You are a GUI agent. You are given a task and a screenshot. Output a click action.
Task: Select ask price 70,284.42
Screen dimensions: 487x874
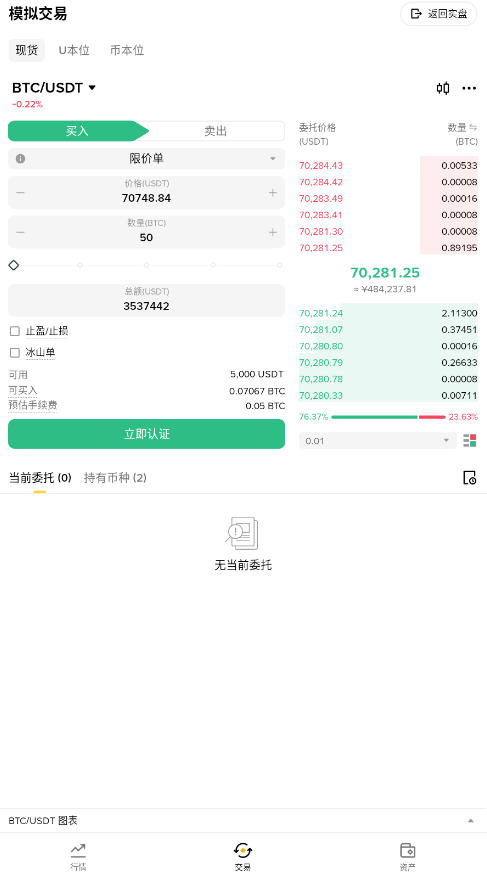tap(321, 182)
